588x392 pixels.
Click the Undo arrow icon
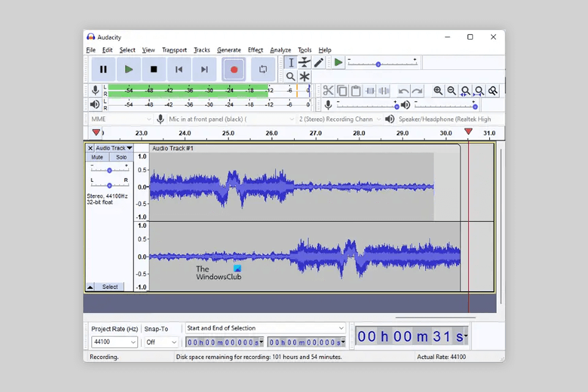point(404,91)
